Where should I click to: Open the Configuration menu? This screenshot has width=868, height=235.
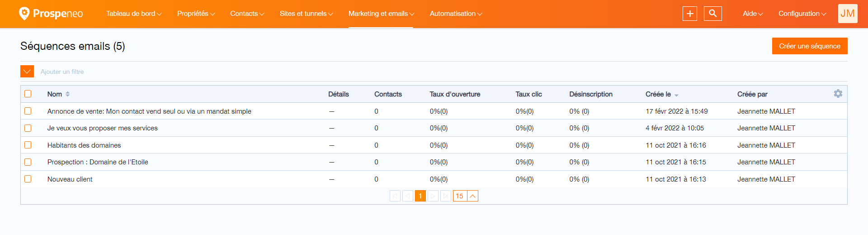click(802, 14)
